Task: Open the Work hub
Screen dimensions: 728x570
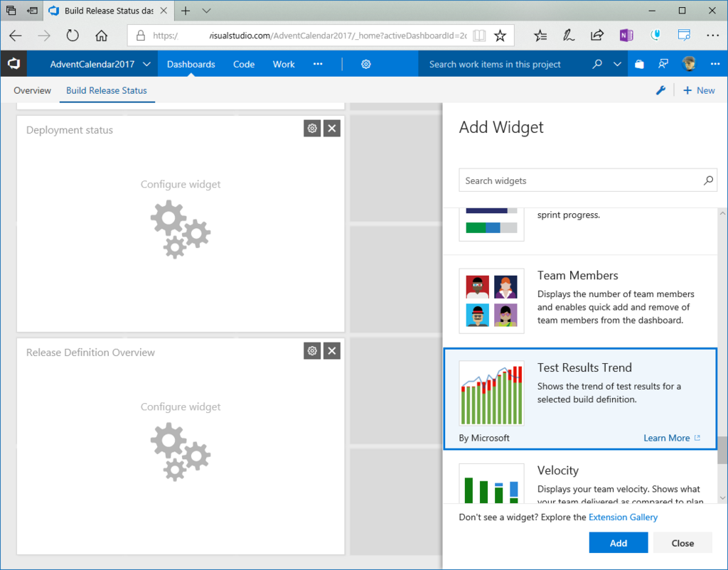Action: click(284, 64)
